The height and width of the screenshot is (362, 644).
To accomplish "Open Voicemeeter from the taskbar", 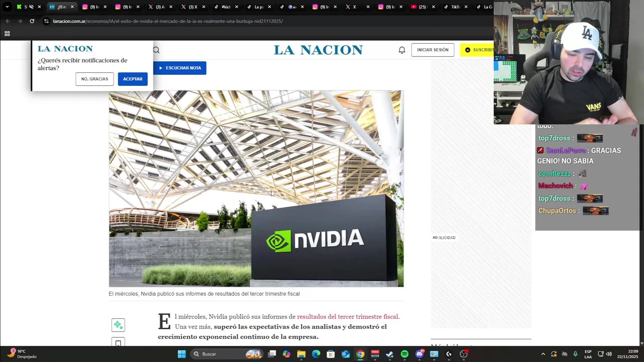I will pyautogui.click(x=375, y=354).
